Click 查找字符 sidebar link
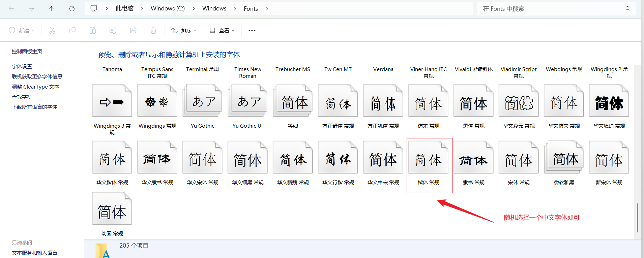 point(22,97)
